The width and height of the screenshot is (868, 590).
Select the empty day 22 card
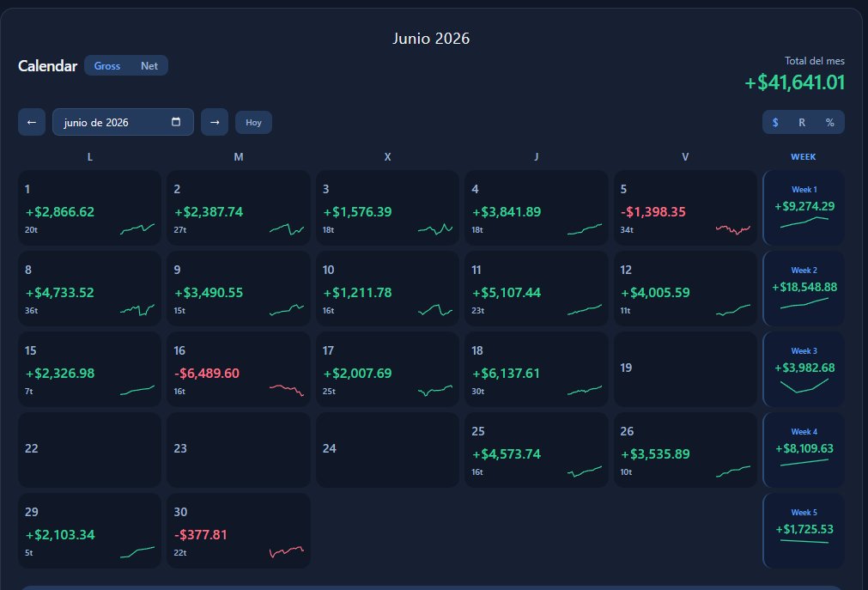pos(89,450)
